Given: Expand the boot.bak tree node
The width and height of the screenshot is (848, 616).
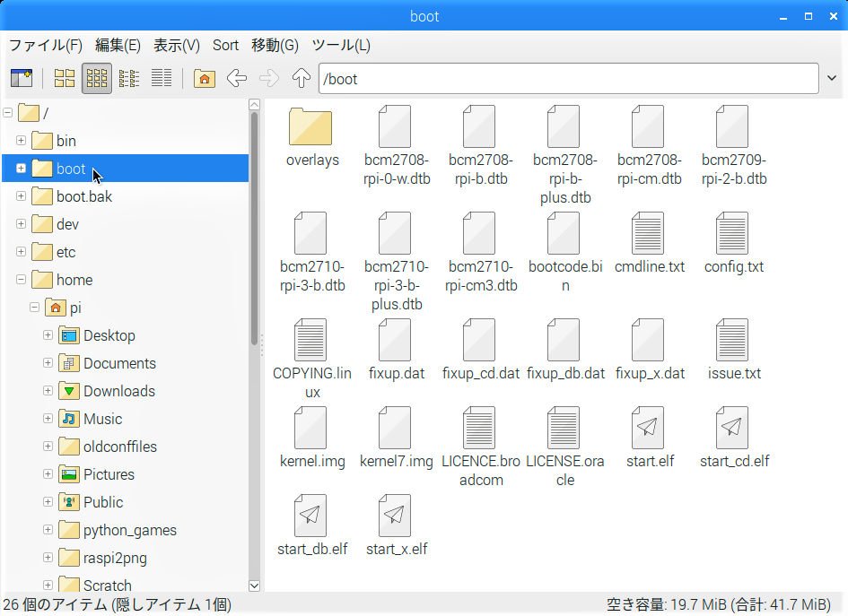Looking at the screenshot, I should pyautogui.click(x=22, y=196).
